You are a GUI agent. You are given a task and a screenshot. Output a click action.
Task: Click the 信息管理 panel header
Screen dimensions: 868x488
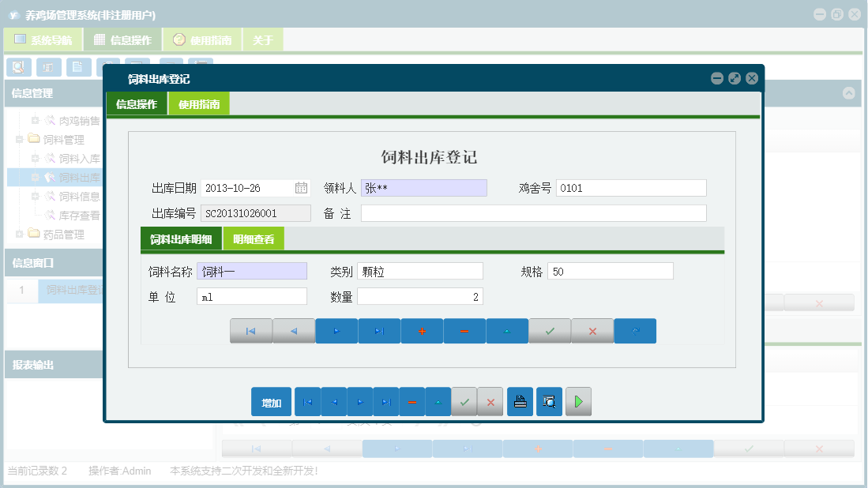(x=54, y=93)
